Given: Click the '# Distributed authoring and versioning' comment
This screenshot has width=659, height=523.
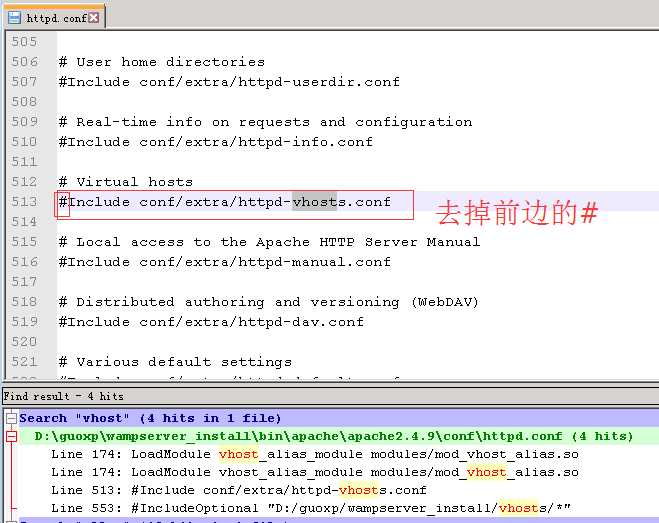Looking at the screenshot, I should click(269, 302).
